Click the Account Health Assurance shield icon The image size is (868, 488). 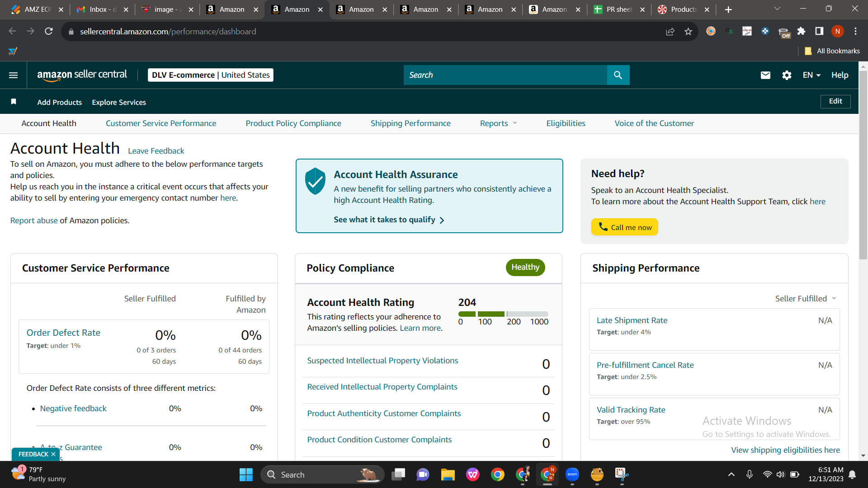pyautogui.click(x=315, y=181)
